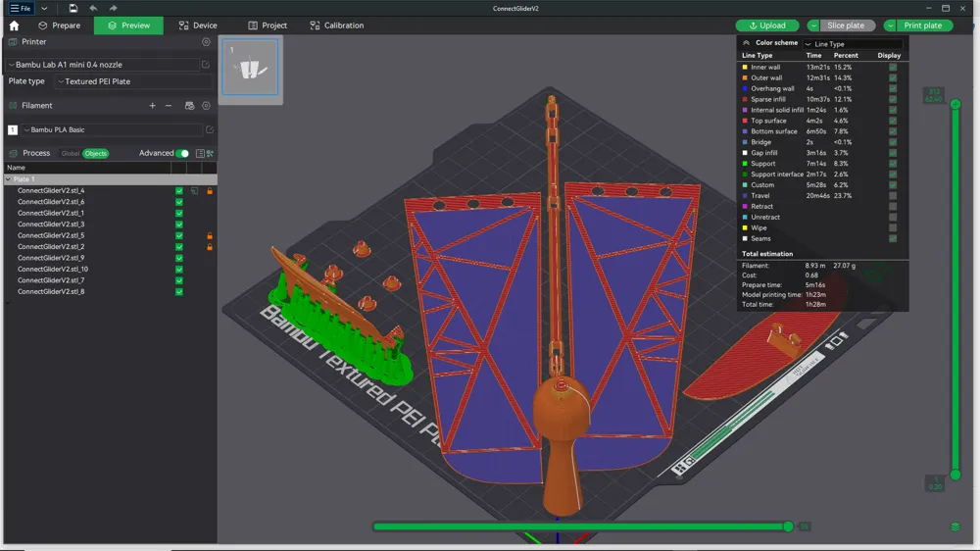Collapse the Color scheme legend panel

click(x=746, y=43)
